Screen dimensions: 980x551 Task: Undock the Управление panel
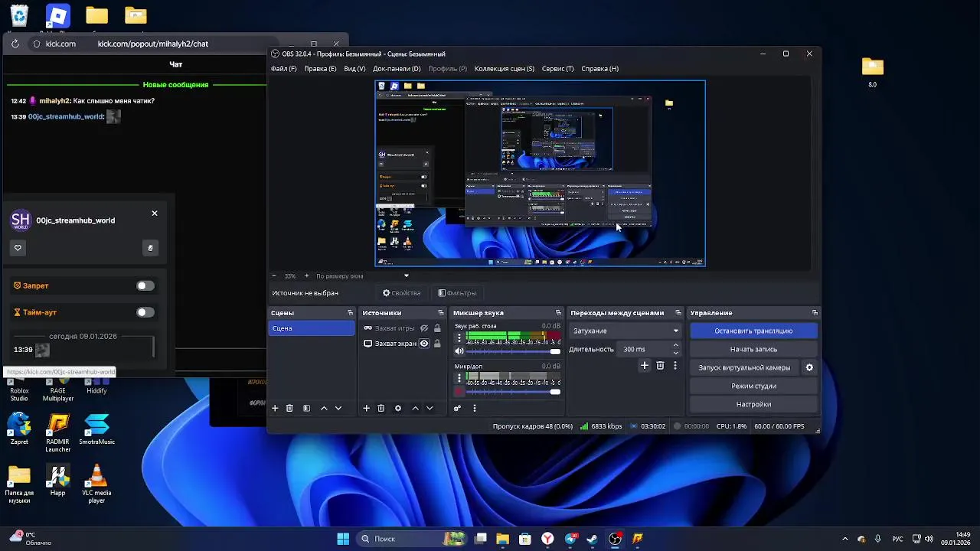[x=815, y=313]
